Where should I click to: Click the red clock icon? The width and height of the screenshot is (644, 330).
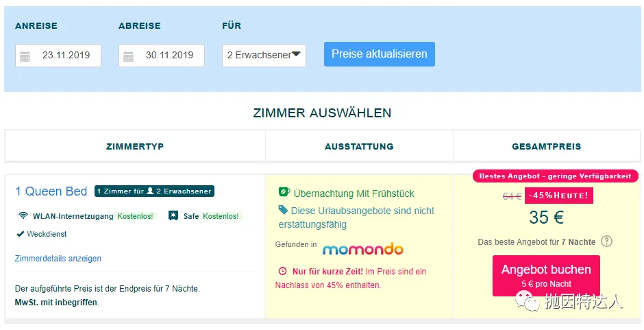coord(282,271)
